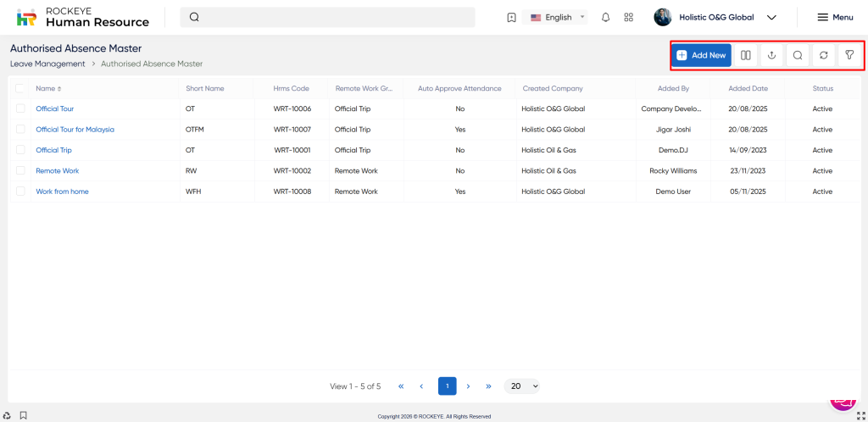Check the select-all header checkbox
The image size is (868, 422).
(x=20, y=88)
